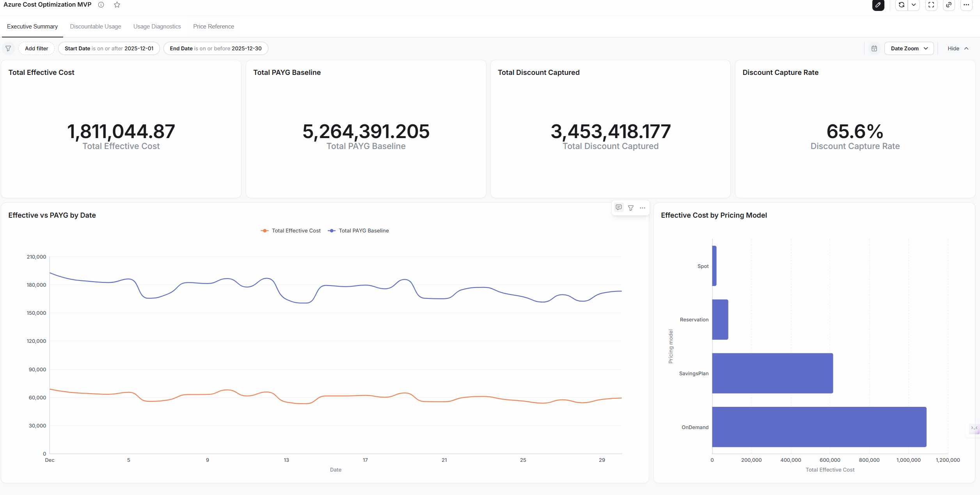
Task: Click the SavingsPlan bar
Action: click(x=772, y=373)
